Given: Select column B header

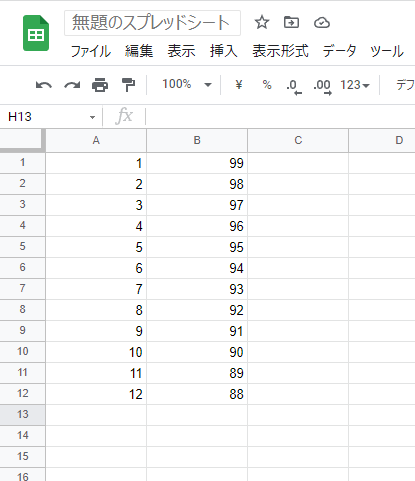Looking at the screenshot, I should 197,140.
